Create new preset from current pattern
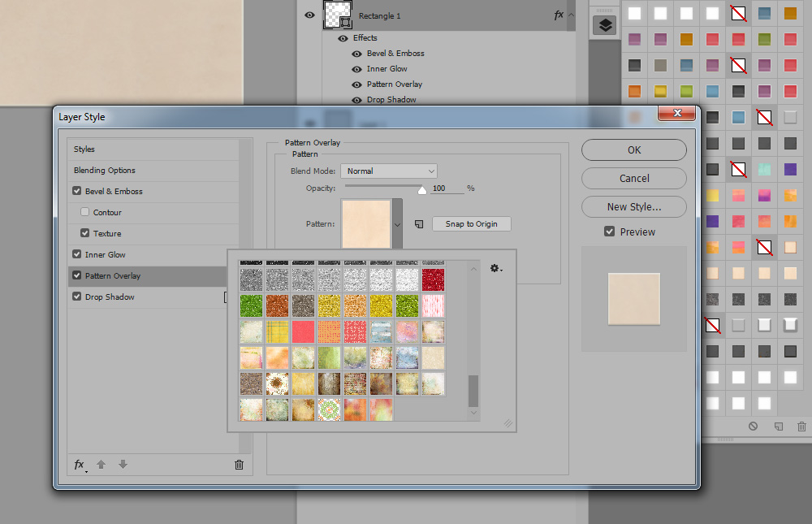The width and height of the screenshot is (812, 524). [x=419, y=224]
